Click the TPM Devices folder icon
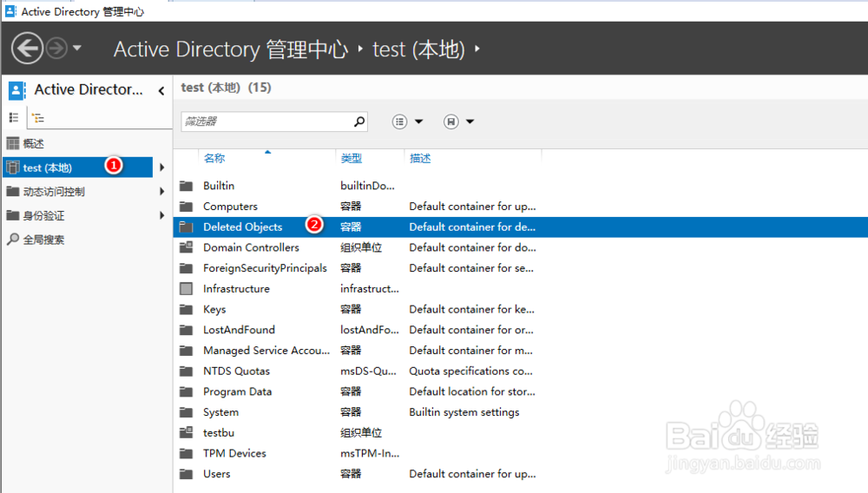The image size is (868, 493). point(186,454)
